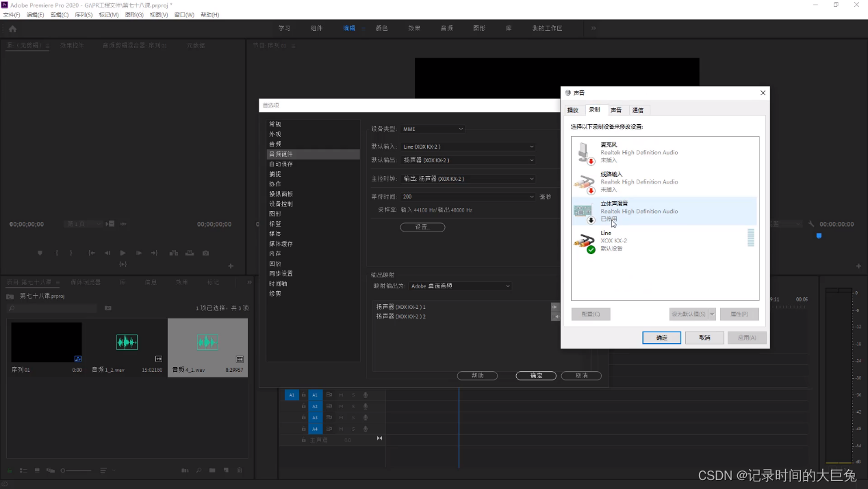868x489 pixels.
Task: Switch project panel to freeform view
Action: click(51, 471)
